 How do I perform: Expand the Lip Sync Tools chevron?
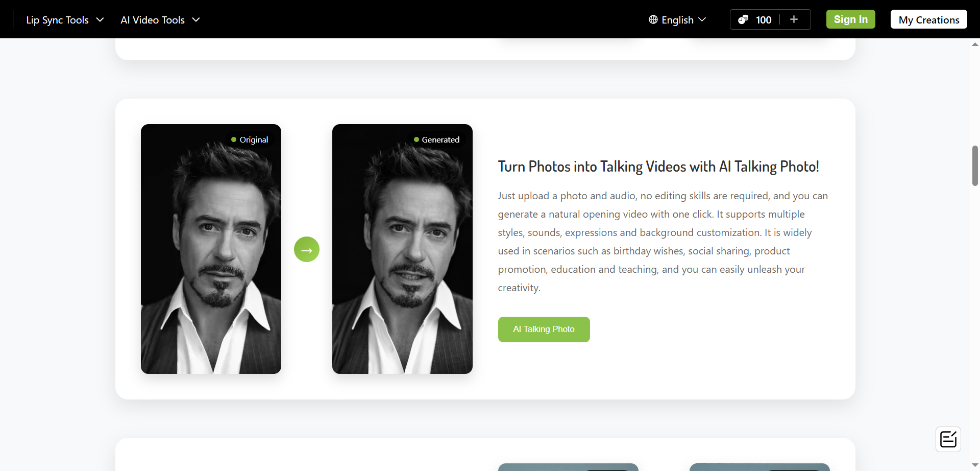pyautogui.click(x=100, y=20)
